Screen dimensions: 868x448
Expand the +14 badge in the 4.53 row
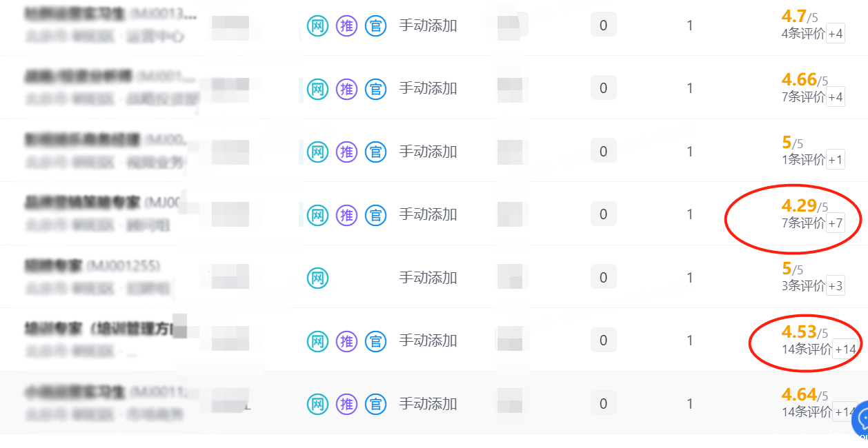(x=845, y=349)
